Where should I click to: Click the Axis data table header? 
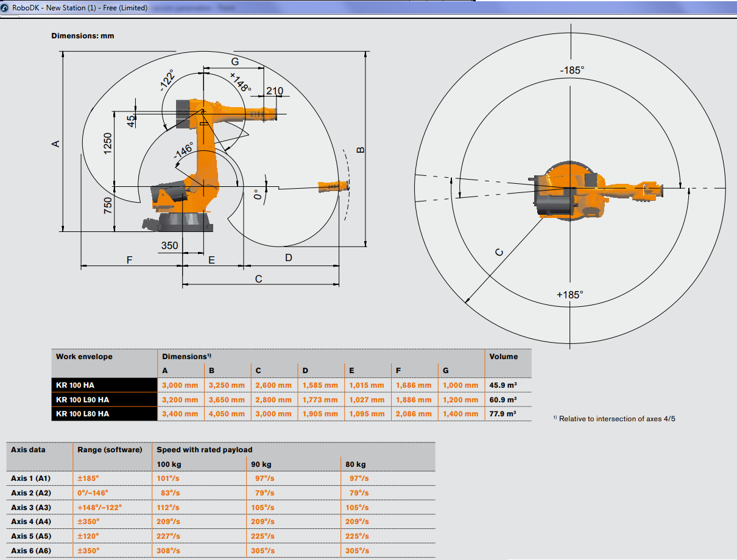(x=28, y=450)
